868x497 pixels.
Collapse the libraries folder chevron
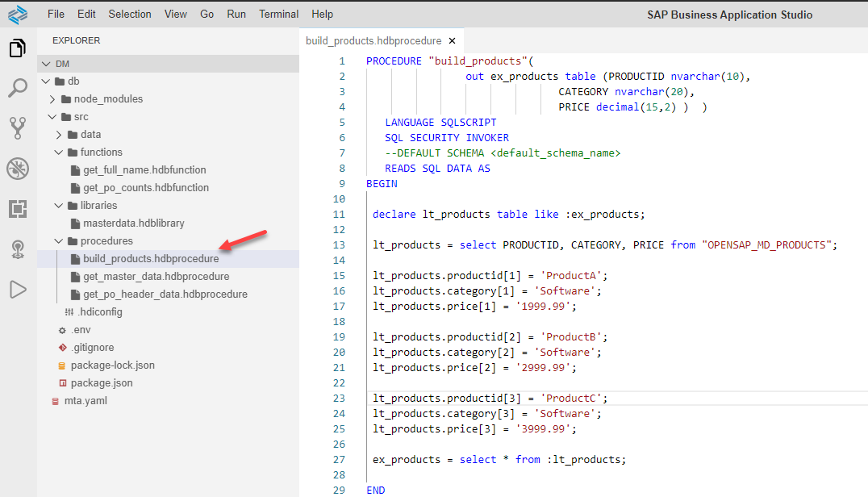point(59,205)
